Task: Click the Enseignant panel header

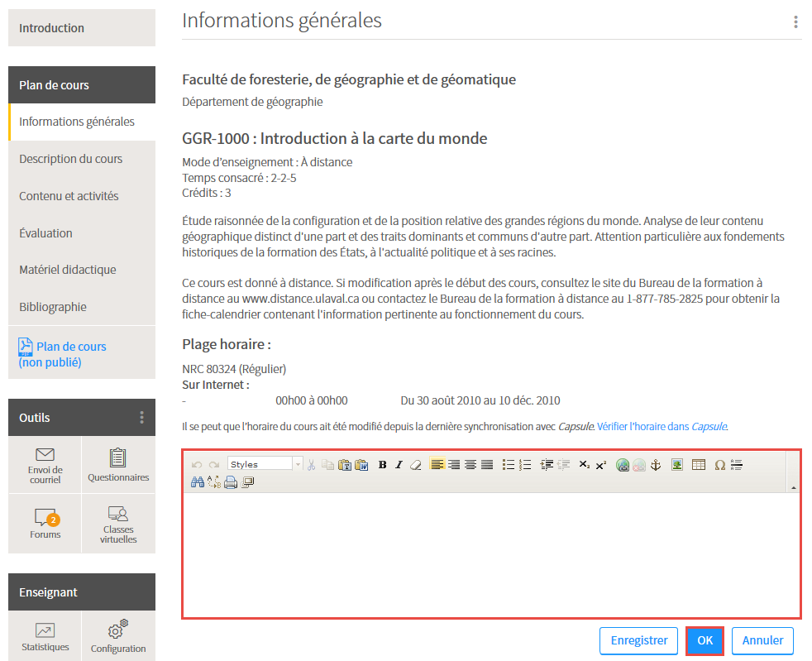Action: tap(82, 592)
